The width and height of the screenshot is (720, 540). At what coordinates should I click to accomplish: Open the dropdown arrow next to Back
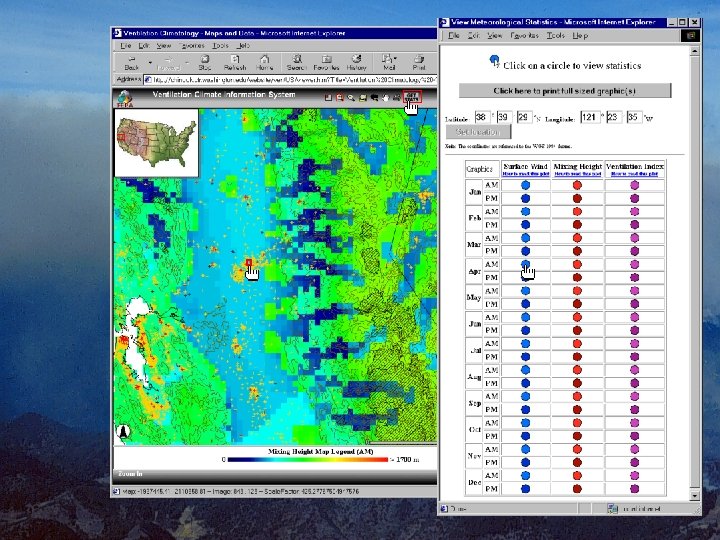coord(150,62)
